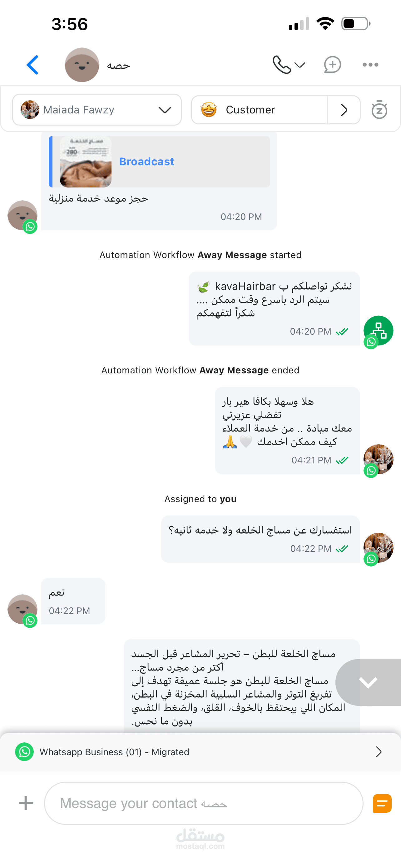Select the Customer lifecycle stage

tap(259, 110)
